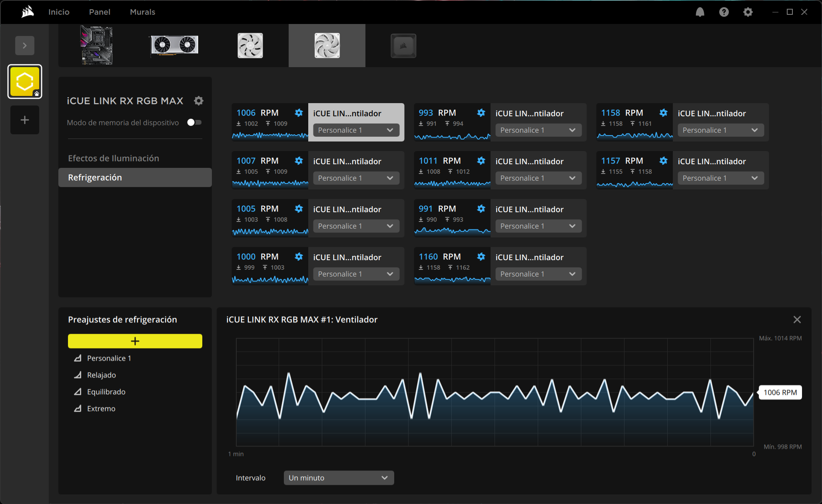Image resolution: width=822 pixels, height=504 pixels.
Task: Open Refrigeración section
Action: click(x=135, y=177)
